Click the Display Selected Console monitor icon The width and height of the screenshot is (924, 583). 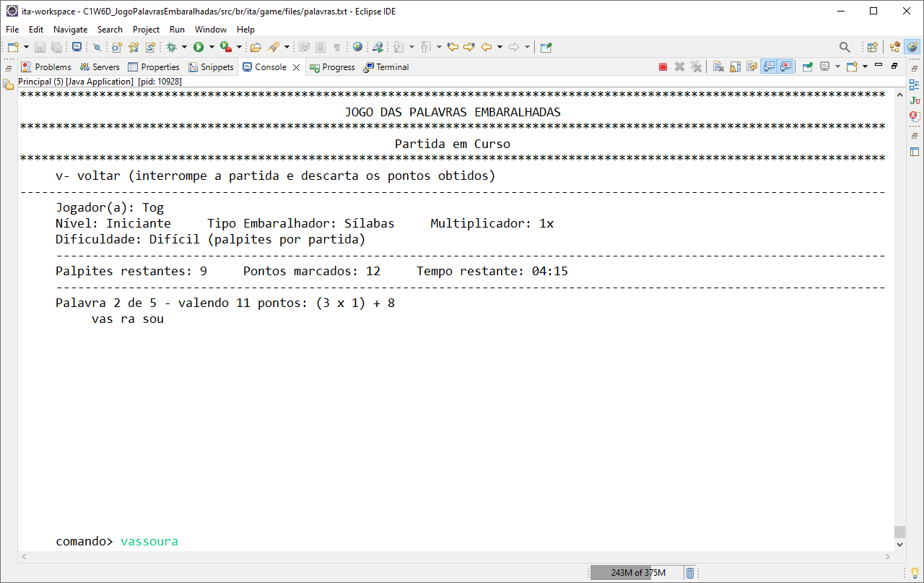[824, 66]
